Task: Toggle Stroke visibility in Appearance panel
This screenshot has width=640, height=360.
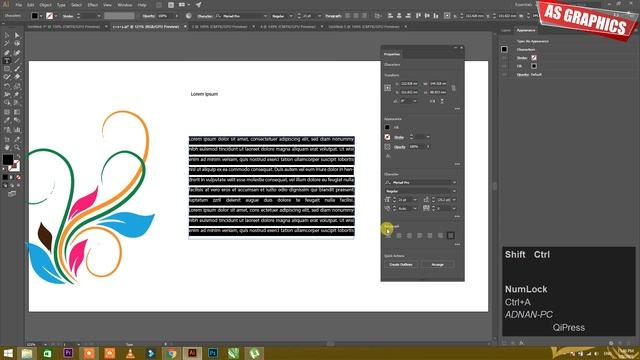Action: [504, 58]
